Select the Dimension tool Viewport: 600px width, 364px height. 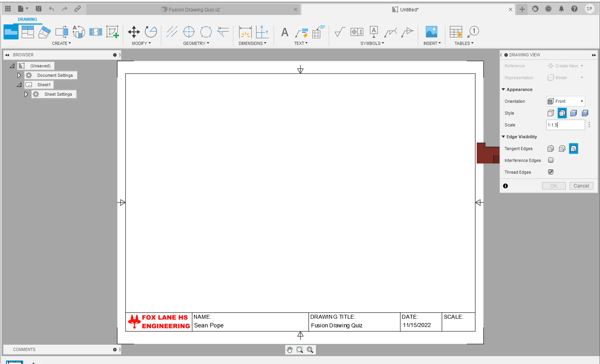245,32
